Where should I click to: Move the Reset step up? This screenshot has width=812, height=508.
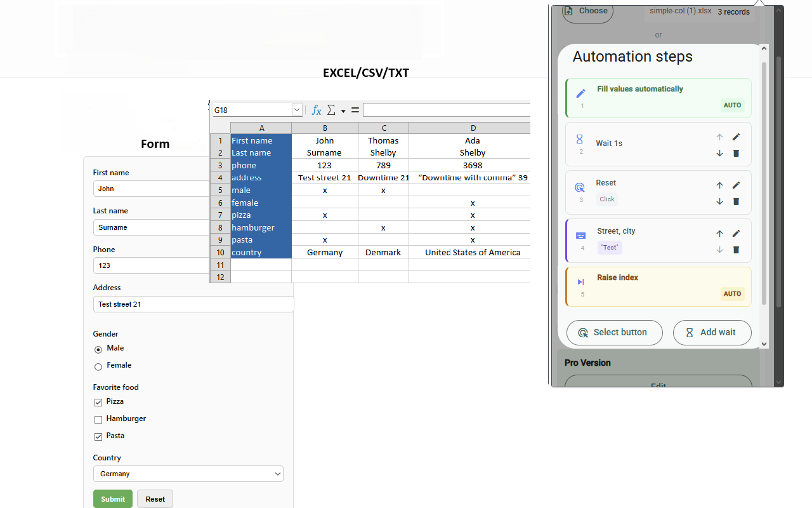pyautogui.click(x=719, y=185)
